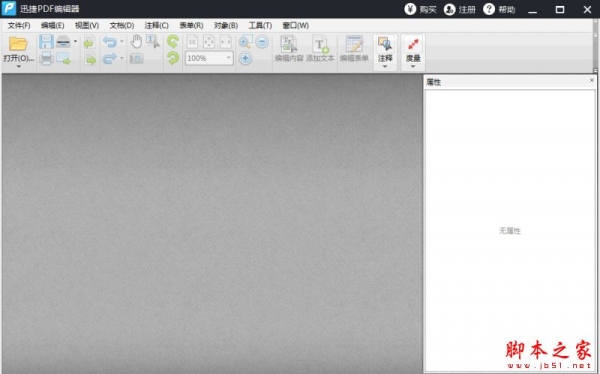600x374 pixels.
Task: Expand the arrow below 度量
Action: (413, 67)
